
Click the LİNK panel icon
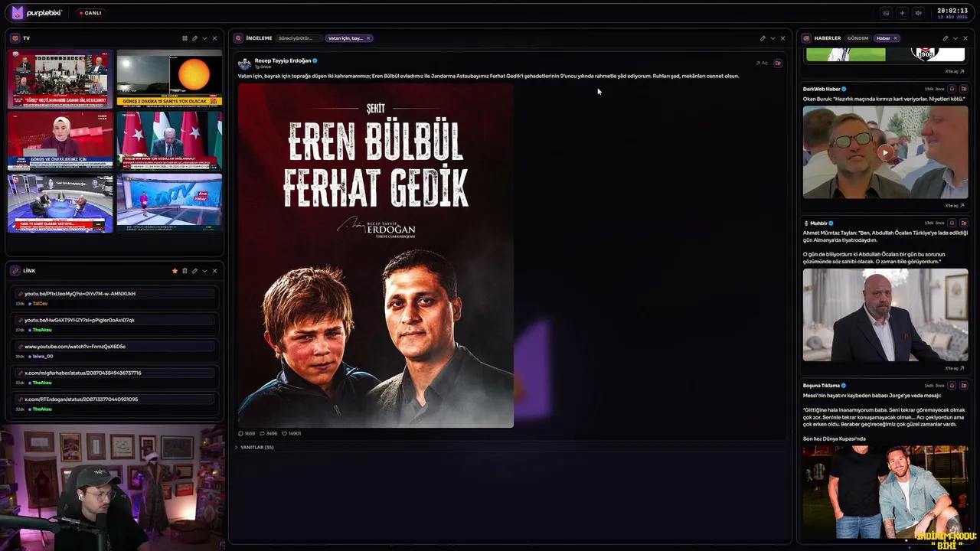[x=15, y=271]
